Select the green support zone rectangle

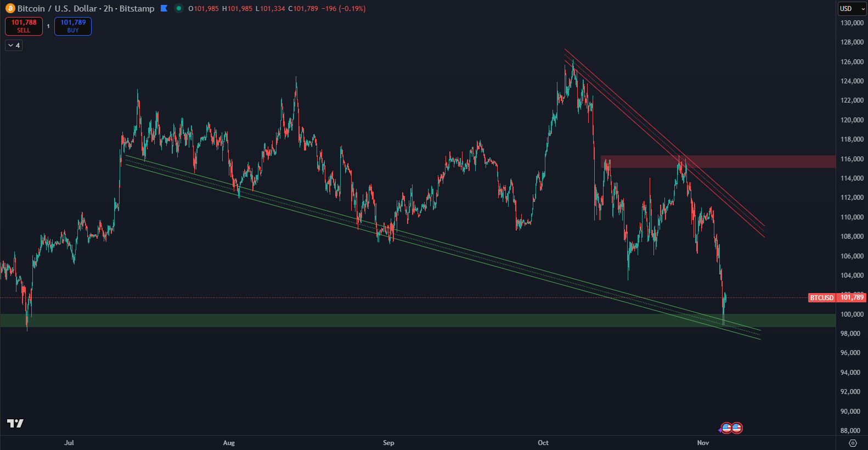pyautogui.click(x=384, y=320)
